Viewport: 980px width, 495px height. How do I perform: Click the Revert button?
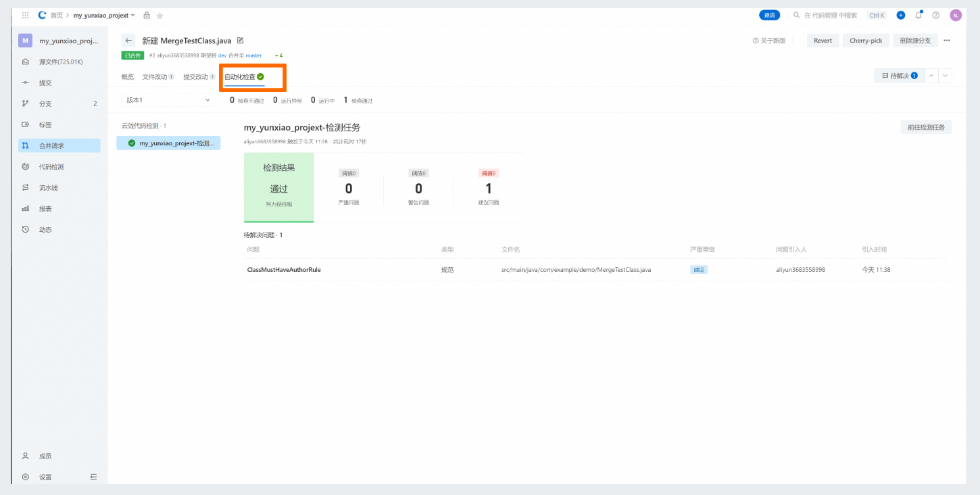pyautogui.click(x=823, y=41)
